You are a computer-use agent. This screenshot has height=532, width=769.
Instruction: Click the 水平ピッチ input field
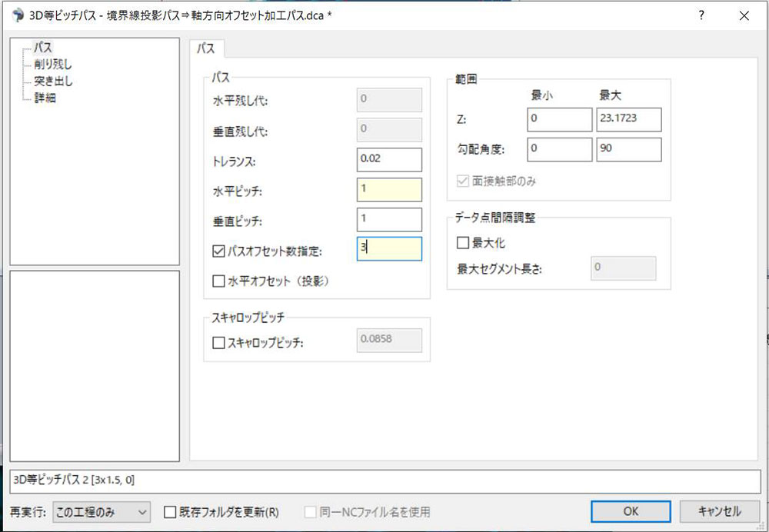click(x=389, y=189)
